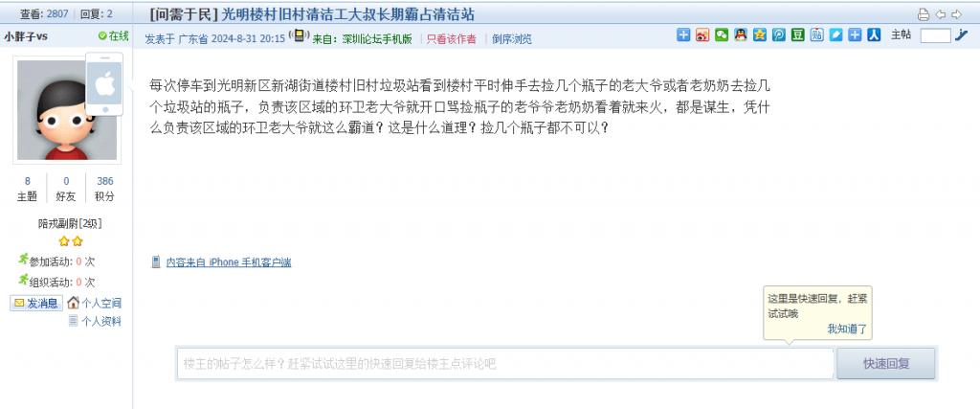Share to Baidu Tieba icon

[x=817, y=35]
